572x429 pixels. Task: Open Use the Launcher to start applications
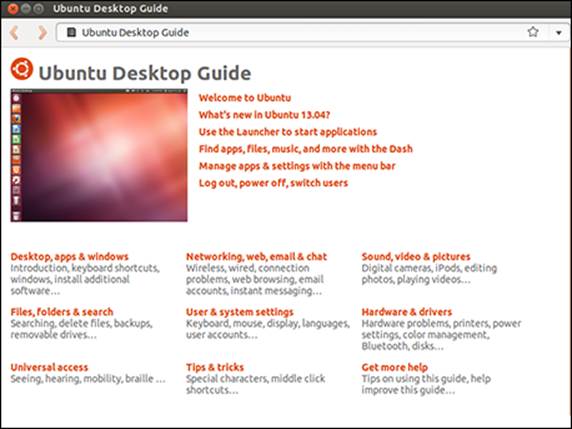pyautogui.click(x=288, y=132)
